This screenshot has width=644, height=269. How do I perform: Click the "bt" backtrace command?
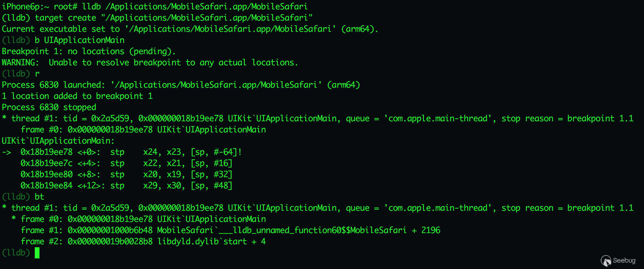coord(39,197)
